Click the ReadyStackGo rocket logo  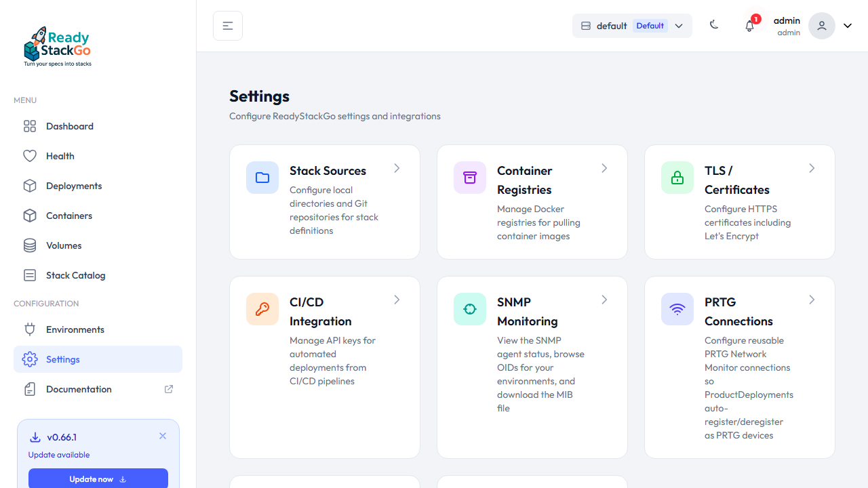point(58,46)
